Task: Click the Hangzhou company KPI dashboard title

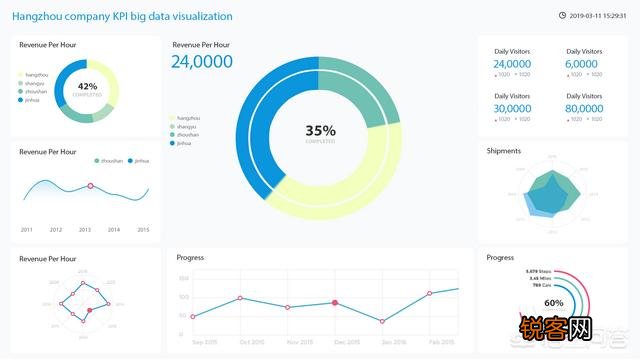Action: coord(122,16)
